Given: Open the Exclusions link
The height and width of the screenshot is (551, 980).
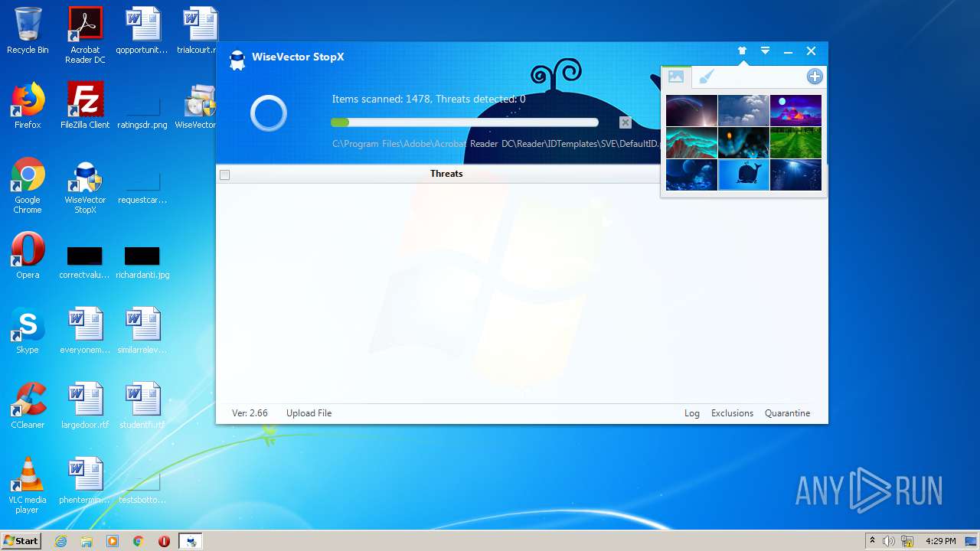Looking at the screenshot, I should (732, 413).
